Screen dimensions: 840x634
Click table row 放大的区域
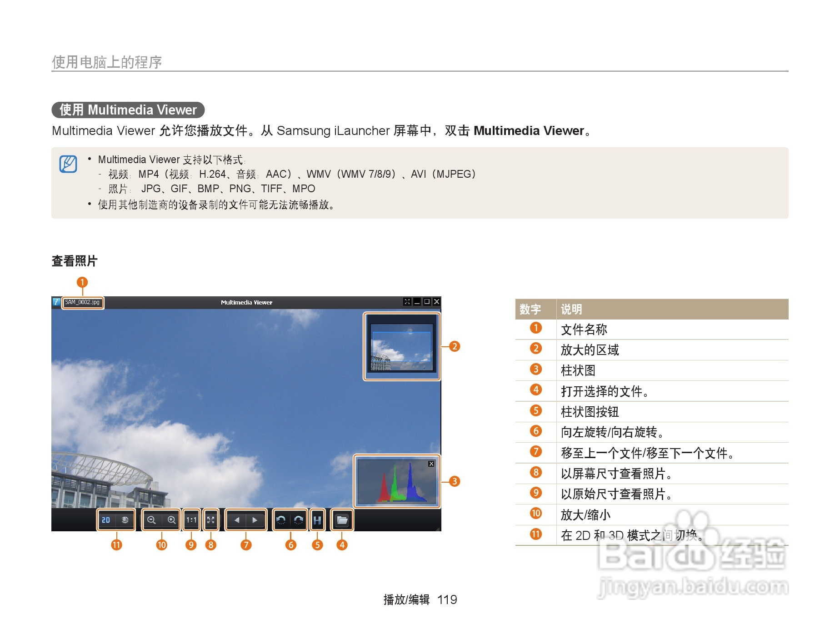point(652,350)
